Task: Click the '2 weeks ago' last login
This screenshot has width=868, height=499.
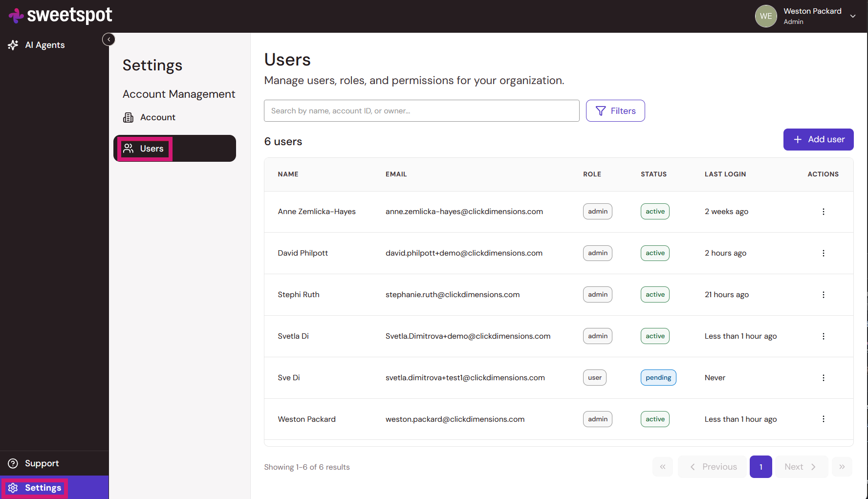Action: pyautogui.click(x=726, y=212)
